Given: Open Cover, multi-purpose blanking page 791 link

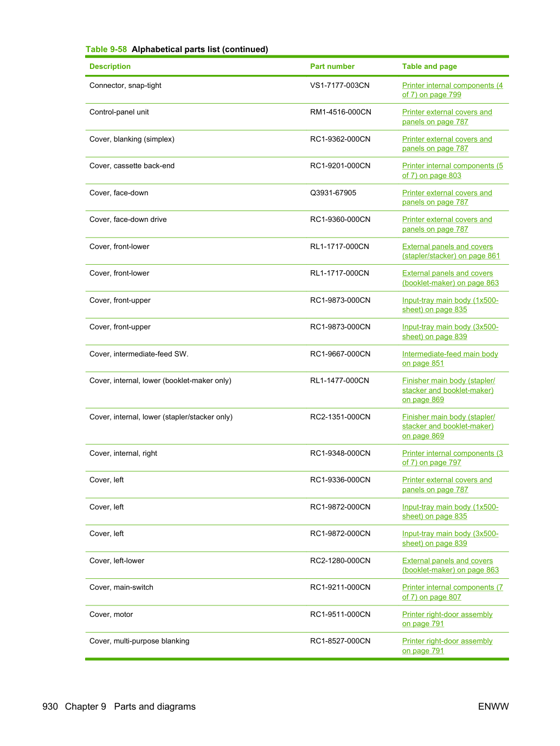Looking at the screenshot, I should 447,646.
